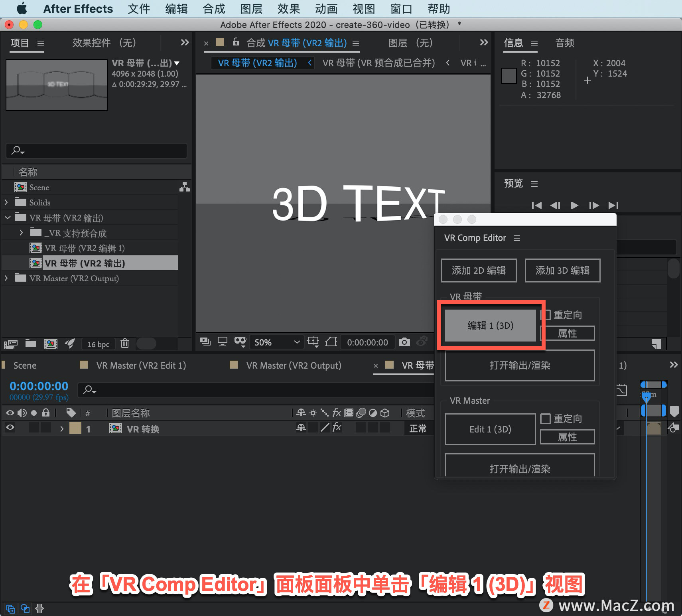The height and width of the screenshot is (616, 682).
Task: Expand the _VR 支持预合成 folder
Action: coord(21,233)
